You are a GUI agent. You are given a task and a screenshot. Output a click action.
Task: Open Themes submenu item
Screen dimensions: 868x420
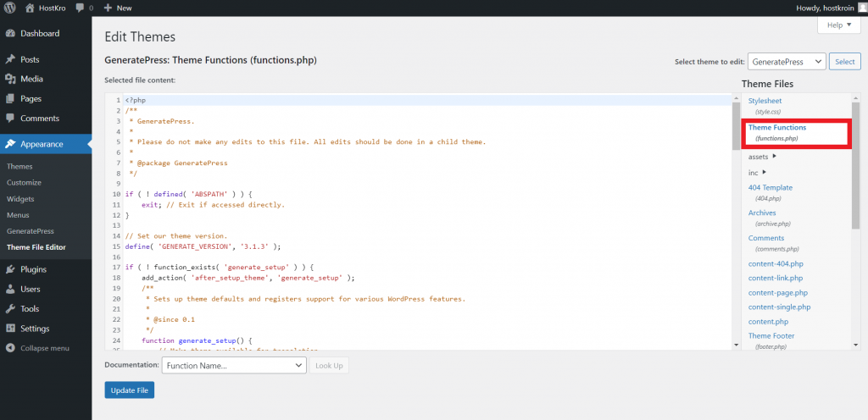tap(20, 166)
